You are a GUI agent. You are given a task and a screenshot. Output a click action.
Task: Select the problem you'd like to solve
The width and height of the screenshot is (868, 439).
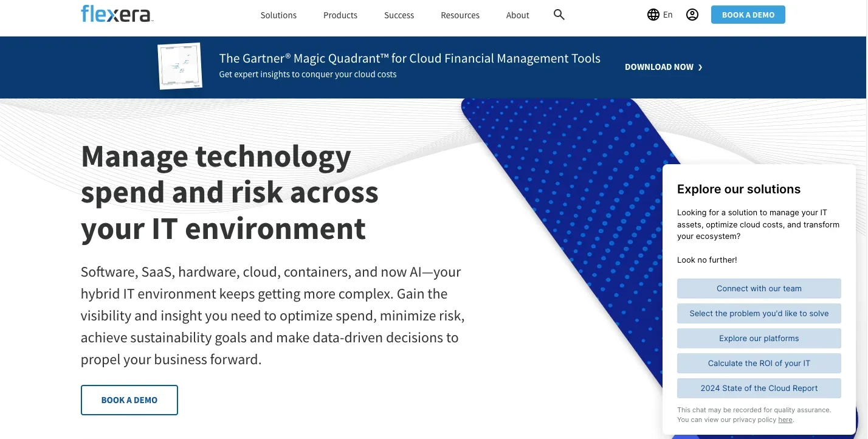(759, 314)
